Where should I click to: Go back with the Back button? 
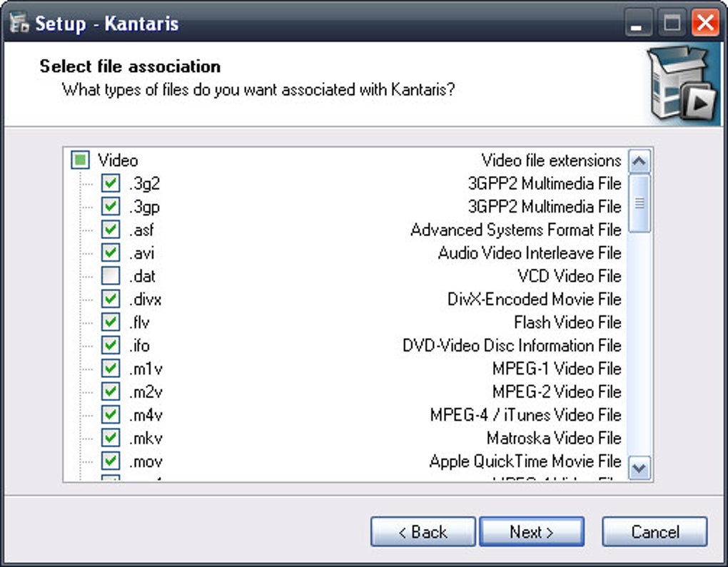coord(423,532)
